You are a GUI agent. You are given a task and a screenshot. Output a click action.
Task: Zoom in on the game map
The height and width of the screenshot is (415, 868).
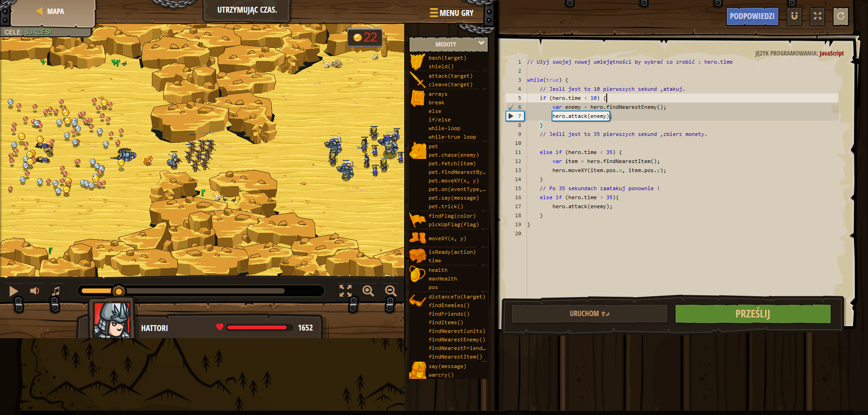click(x=368, y=291)
